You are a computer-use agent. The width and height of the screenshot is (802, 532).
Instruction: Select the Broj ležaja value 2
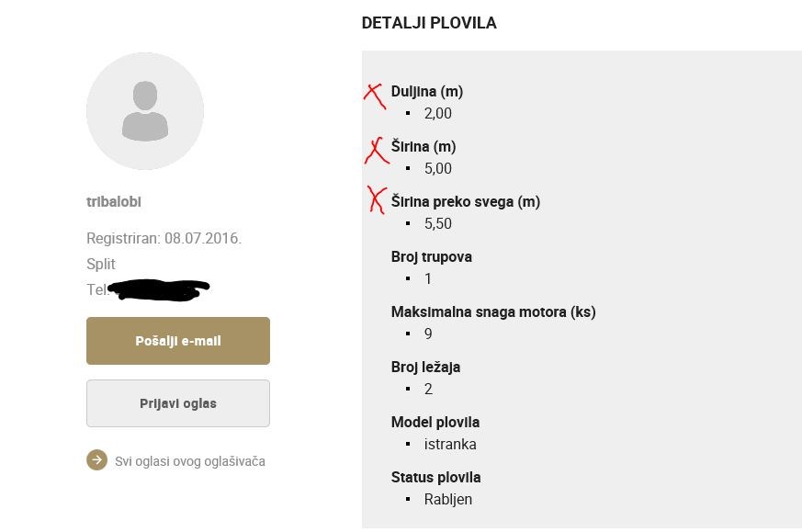[428, 389]
